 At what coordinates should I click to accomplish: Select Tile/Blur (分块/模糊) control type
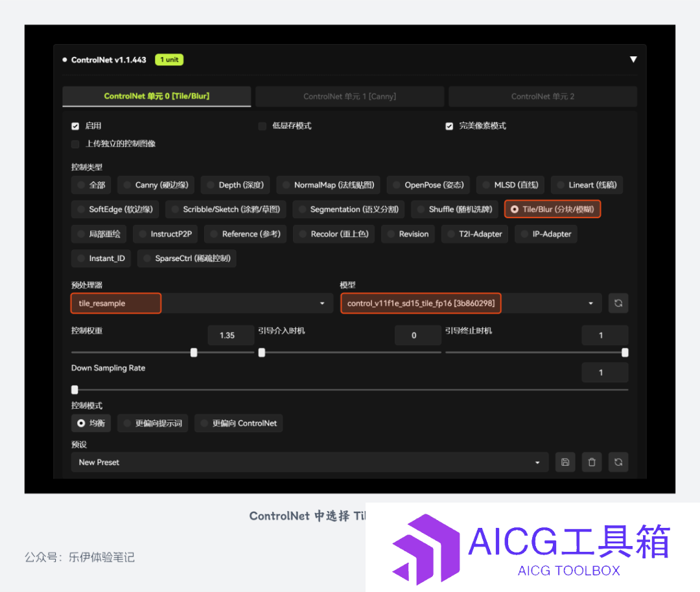coord(552,209)
